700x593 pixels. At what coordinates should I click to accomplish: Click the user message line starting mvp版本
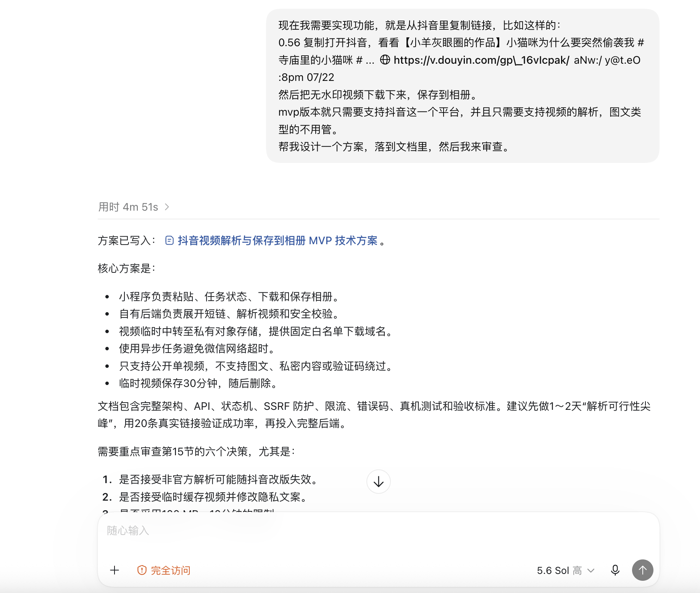point(460,121)
